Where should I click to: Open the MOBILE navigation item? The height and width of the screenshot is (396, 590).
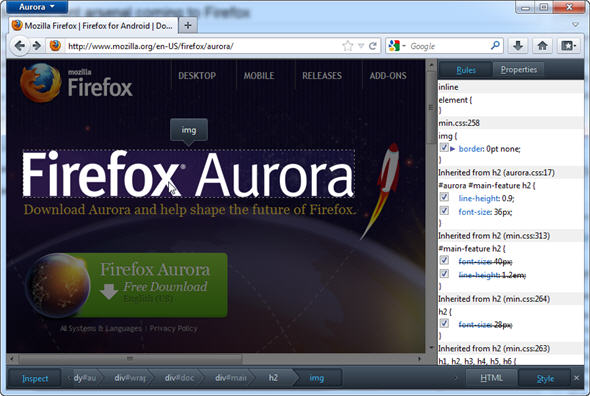[259, 76]
